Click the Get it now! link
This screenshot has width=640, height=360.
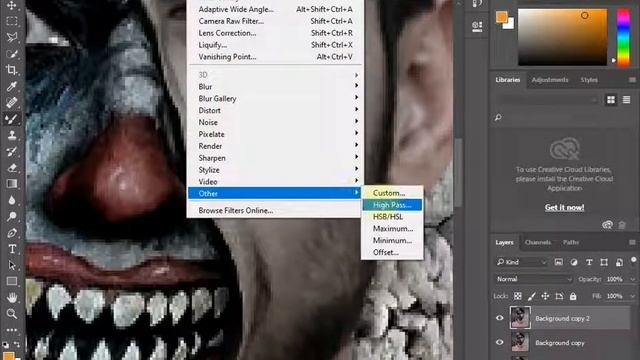[x=564, y=207]
